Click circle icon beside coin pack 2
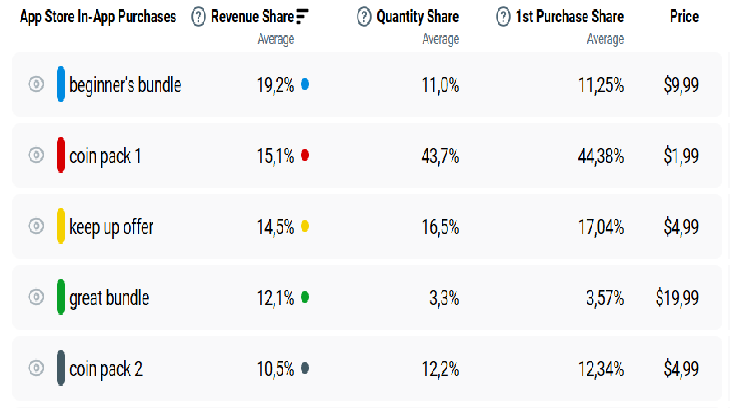Image resolution: width=730 pixels, height=408 pixels. [36, 368]
